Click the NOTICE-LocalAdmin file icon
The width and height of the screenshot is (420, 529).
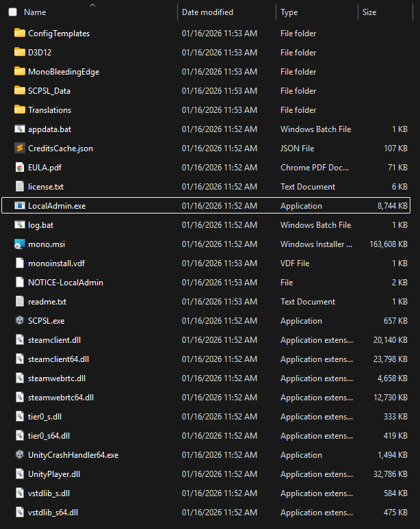(20, 282)
